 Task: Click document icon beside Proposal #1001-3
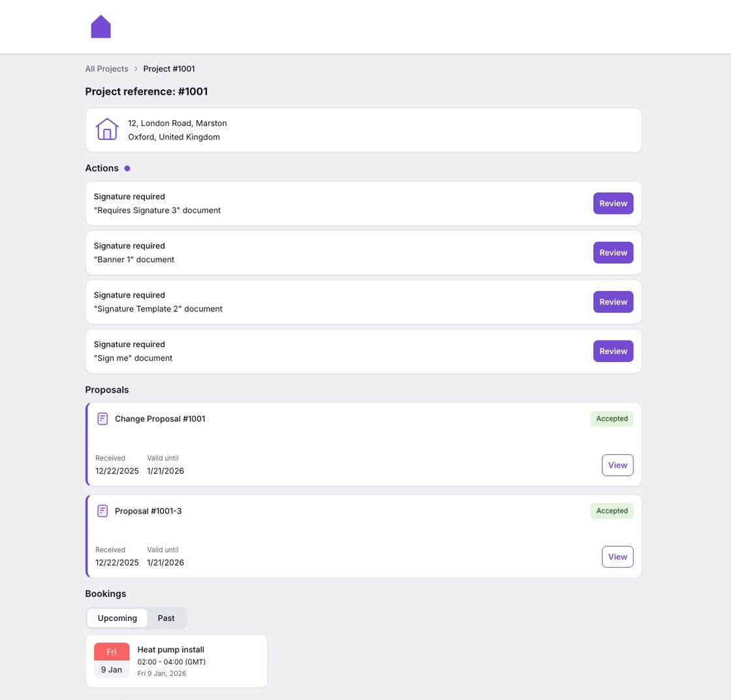(x=102, y=511)
